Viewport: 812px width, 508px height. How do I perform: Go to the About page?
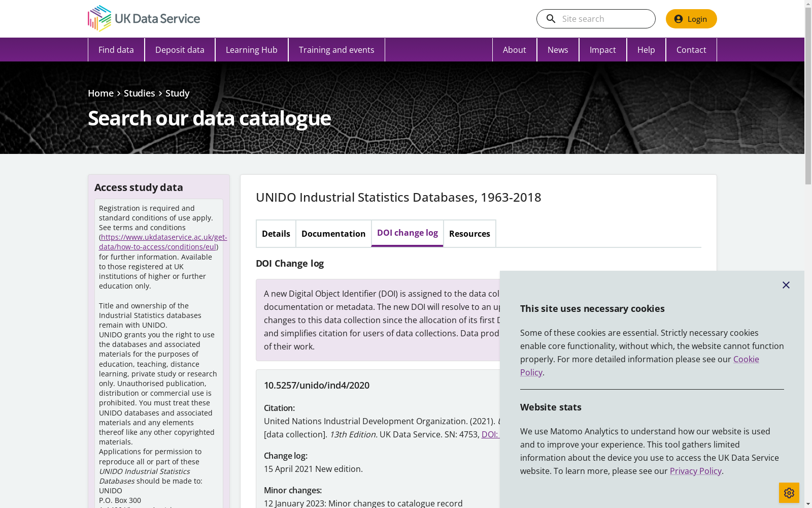(x=515, y=50)
